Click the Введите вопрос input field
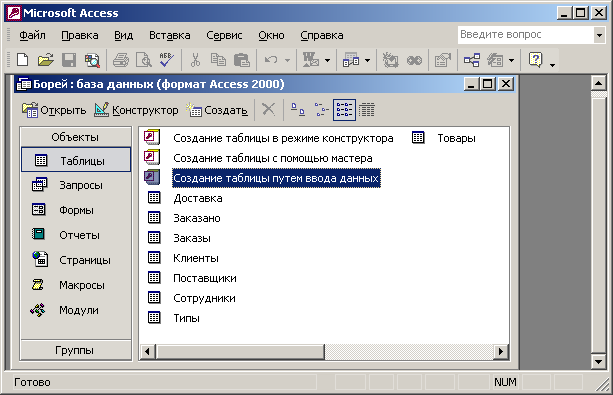Screen dimensions: 613x395 [x=525, y=35]
